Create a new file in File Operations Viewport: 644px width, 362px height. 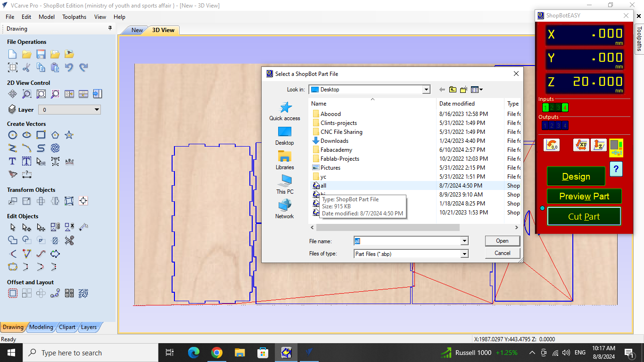(x=13, y=54)
